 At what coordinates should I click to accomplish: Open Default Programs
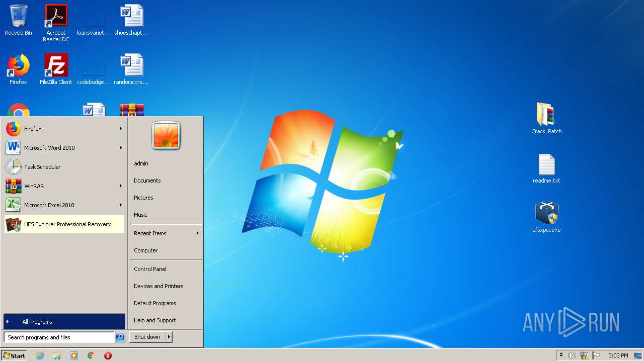pyautogui.click(x=155, y=303)
